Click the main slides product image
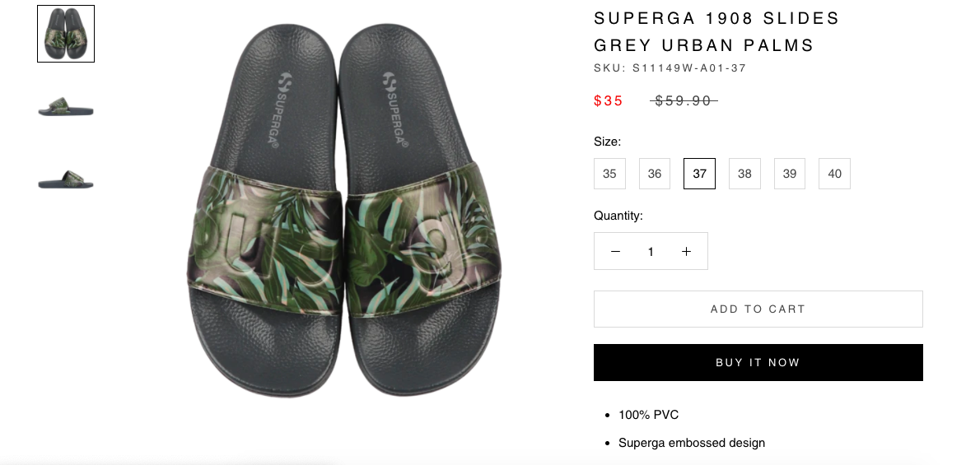This screenshot has height=465, width=980. [343, 209]
